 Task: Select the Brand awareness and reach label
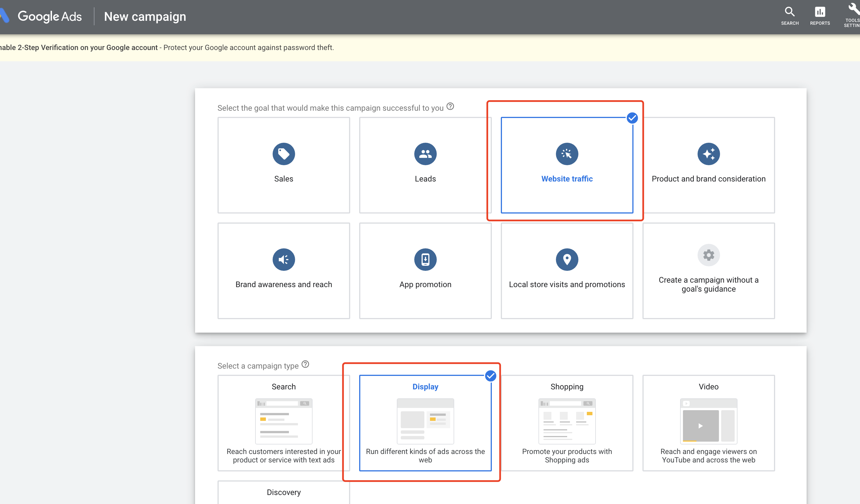[284, 284]
